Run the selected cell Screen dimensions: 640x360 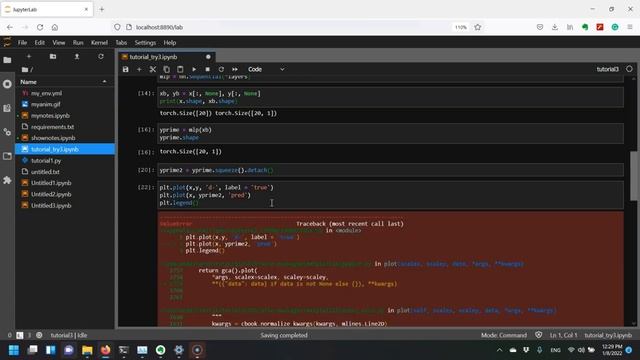coord(194,69)
